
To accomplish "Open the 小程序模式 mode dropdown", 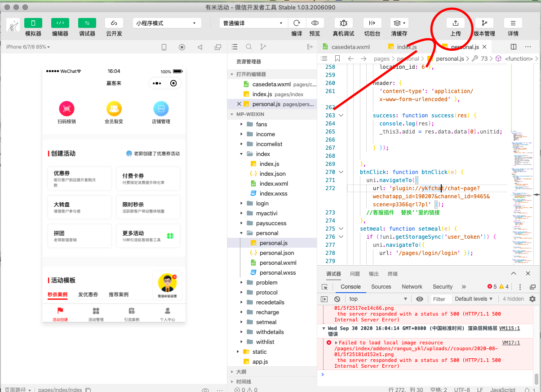I will point(167,23).
